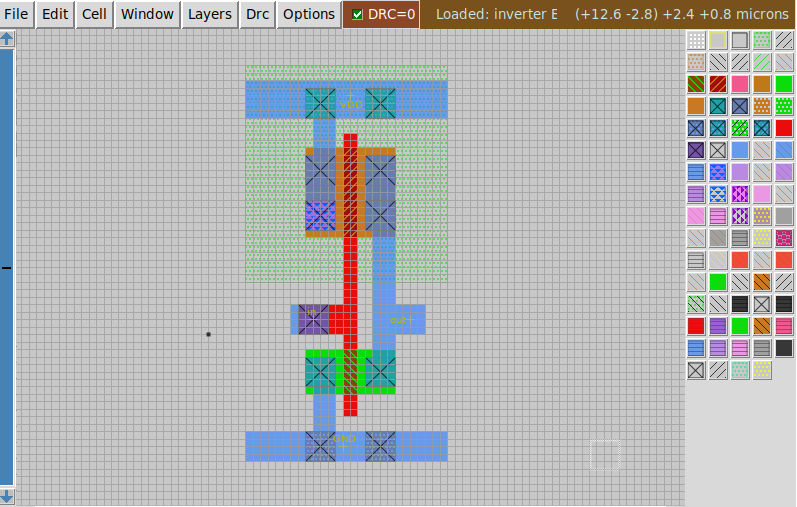The height and width of the screenshot is (507, 797).
Task: Select the brown with green stripes layer
Action: [x=696, y=84]
